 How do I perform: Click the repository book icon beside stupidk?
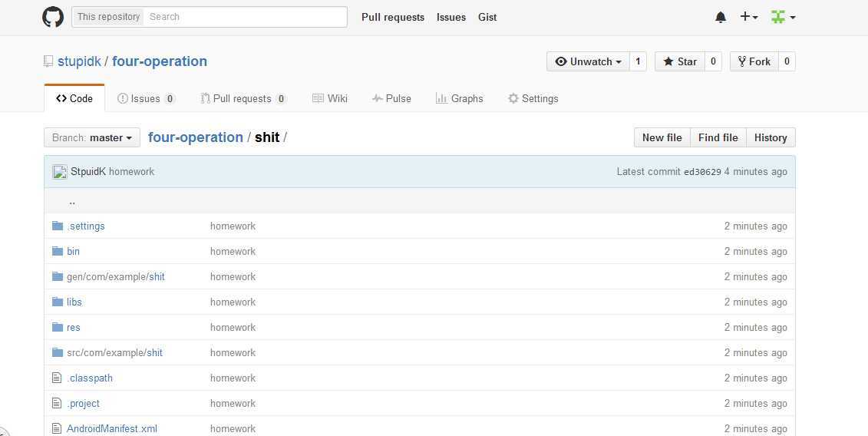48,61
